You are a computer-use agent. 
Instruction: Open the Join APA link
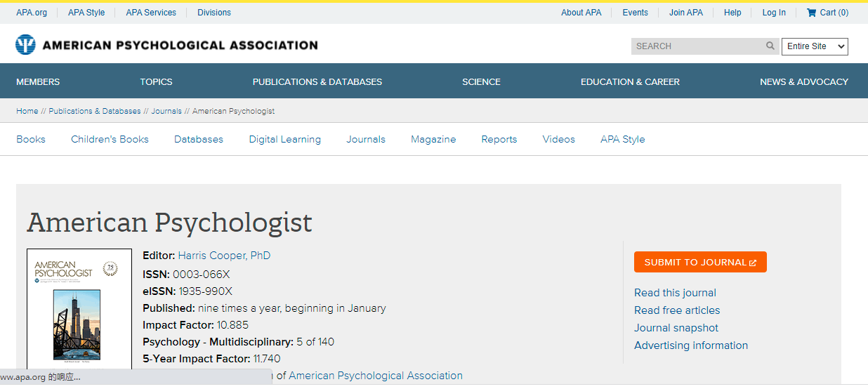pos(686,13)
